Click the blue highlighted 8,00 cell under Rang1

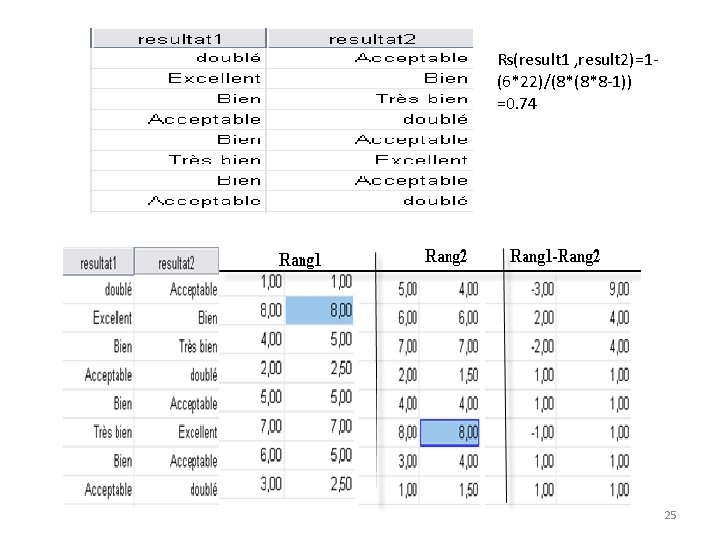tap(320, 310)
